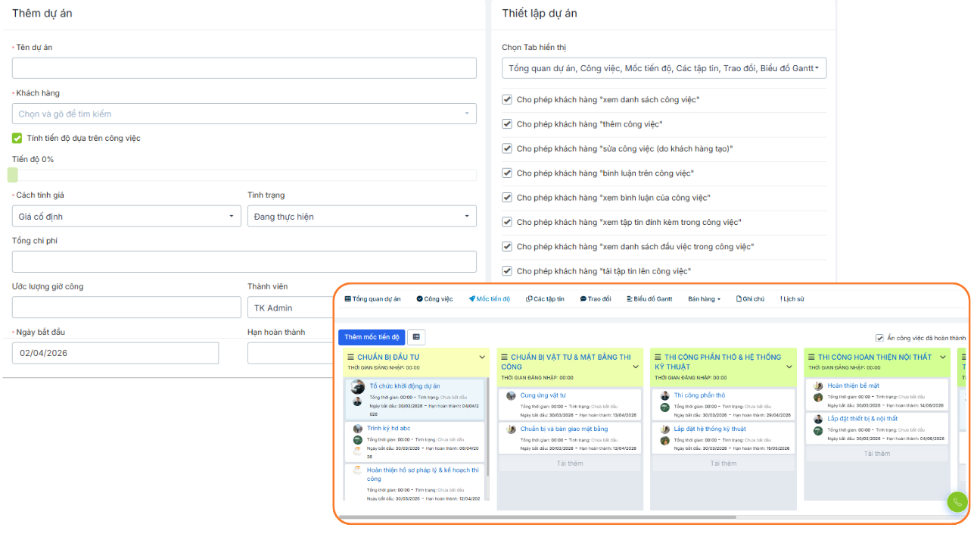
Task: Toggle Ẩn công việc đã hoàn thành checkbox
Action: (879, 338)
